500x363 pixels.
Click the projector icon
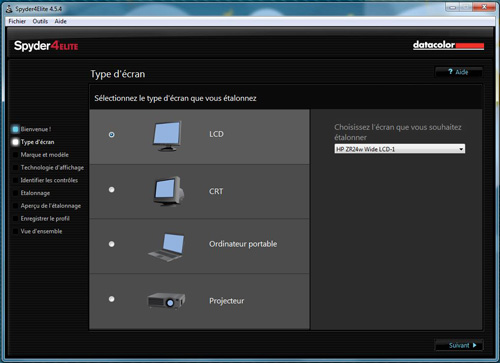(x=166, y=301)
